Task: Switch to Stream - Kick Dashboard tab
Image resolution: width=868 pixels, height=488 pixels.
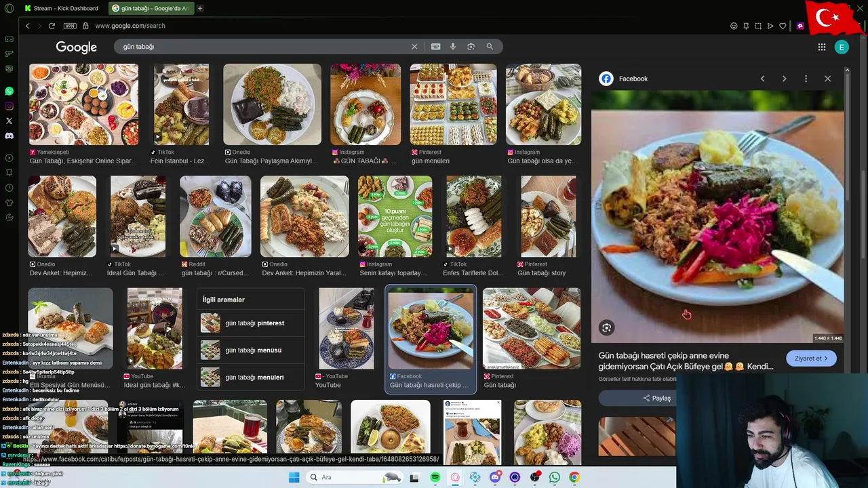Action: 61,8
